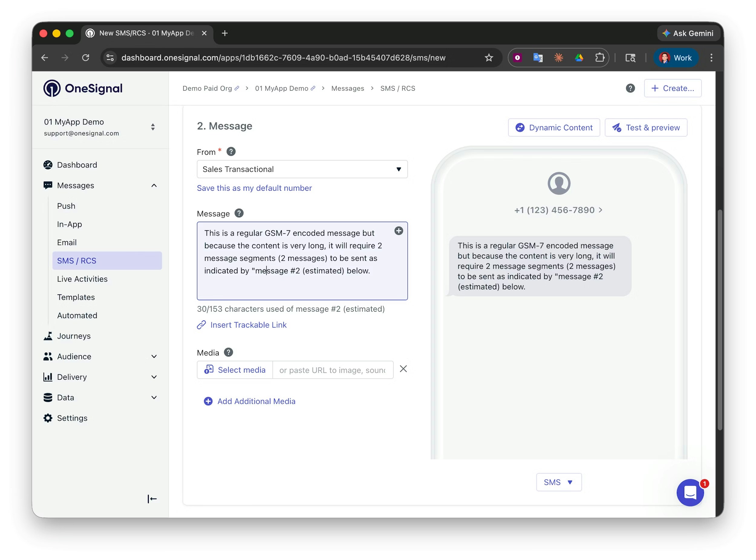756x560 pixels.
Task: Click help icon next to From
Action: [231, 151]
